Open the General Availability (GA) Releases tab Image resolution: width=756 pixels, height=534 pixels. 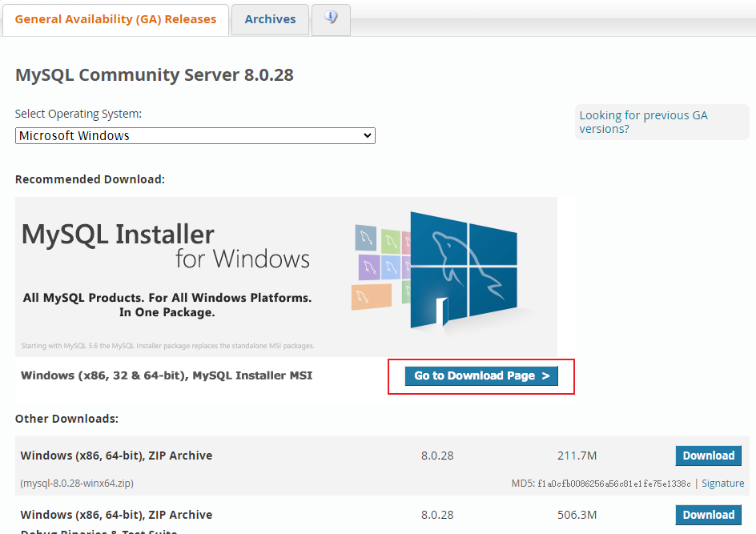(115, 20)
